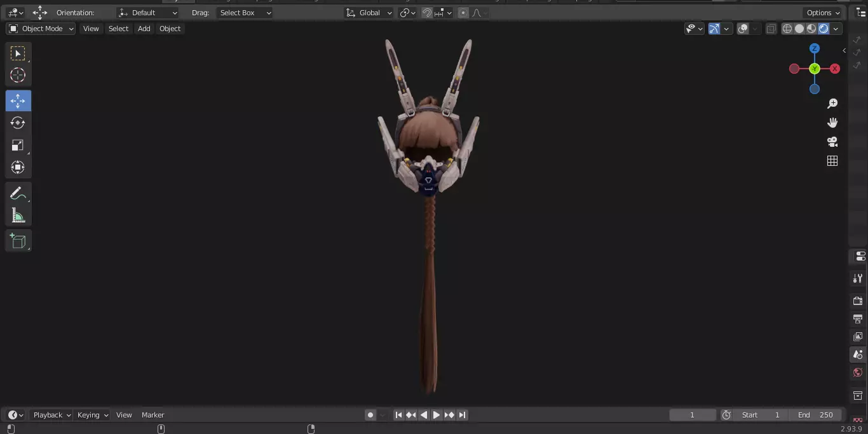The width and height of the screenshot is (868, 434).
Task: Click the timeline auto-keying record button
Action: [370, 415]
